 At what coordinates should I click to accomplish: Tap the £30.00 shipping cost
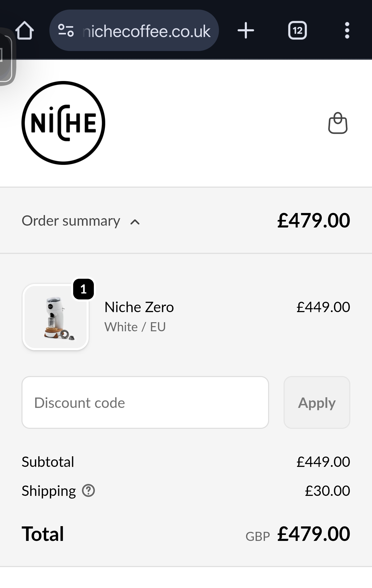point(327,491)
